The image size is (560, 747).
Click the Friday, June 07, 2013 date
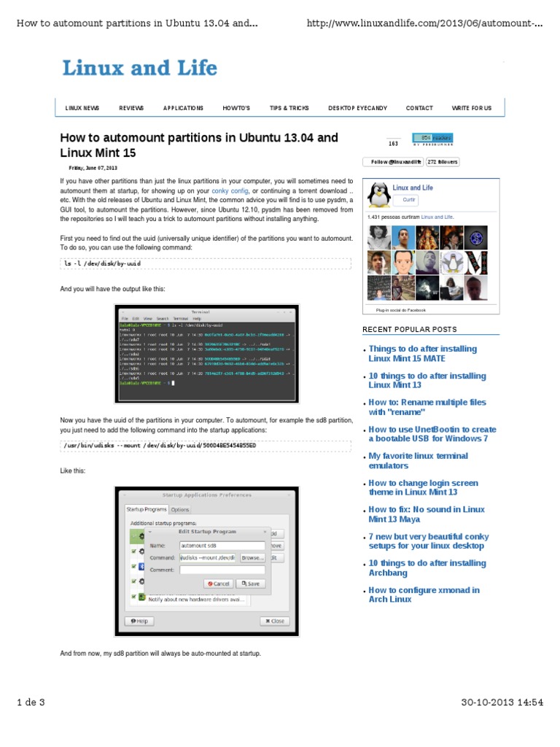click(93, 169)
